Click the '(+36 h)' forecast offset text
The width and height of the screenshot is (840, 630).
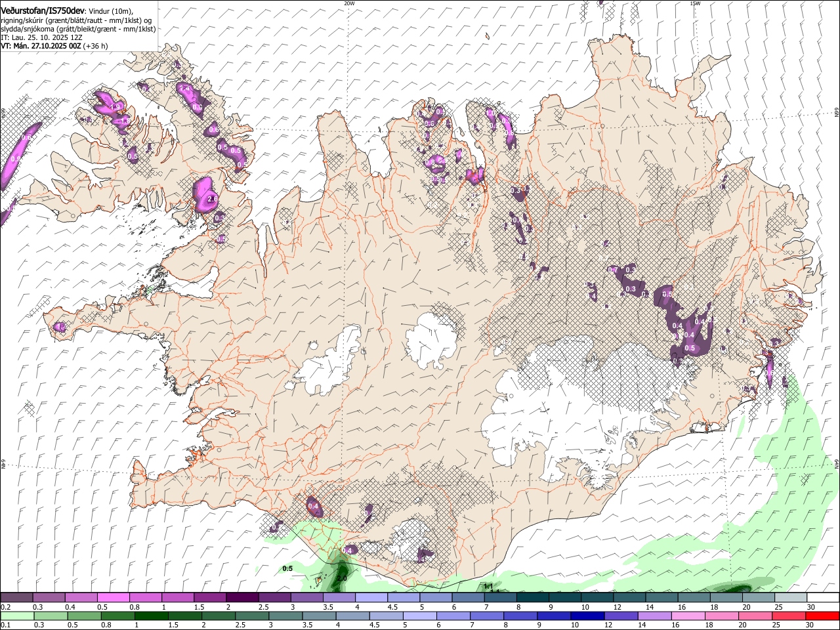point(96,46)
